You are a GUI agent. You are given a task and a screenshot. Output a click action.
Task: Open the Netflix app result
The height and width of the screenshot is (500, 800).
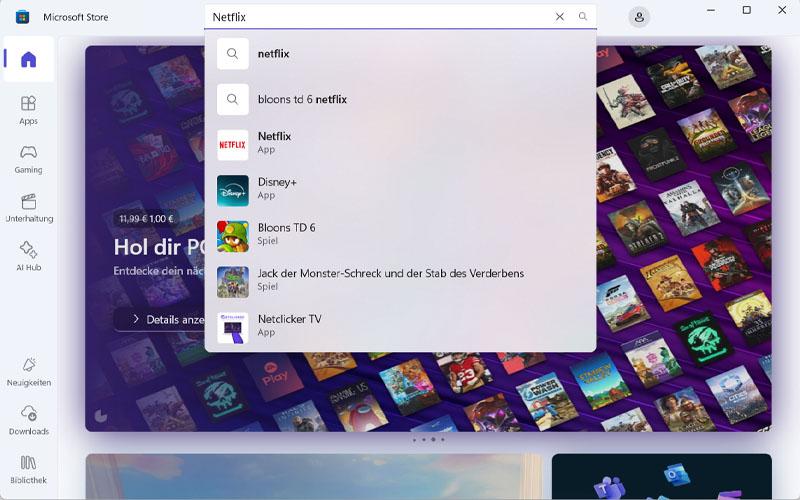400,144
